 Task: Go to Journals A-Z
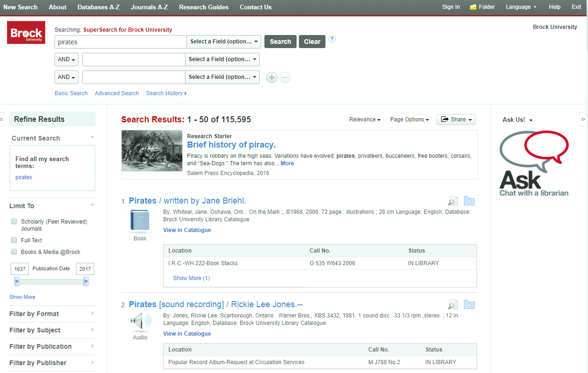[149, 7]
